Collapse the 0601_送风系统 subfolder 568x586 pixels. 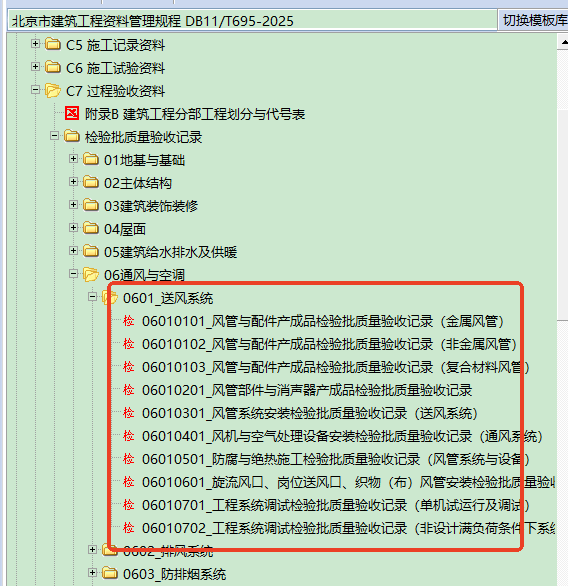click(x=92, y=297)
